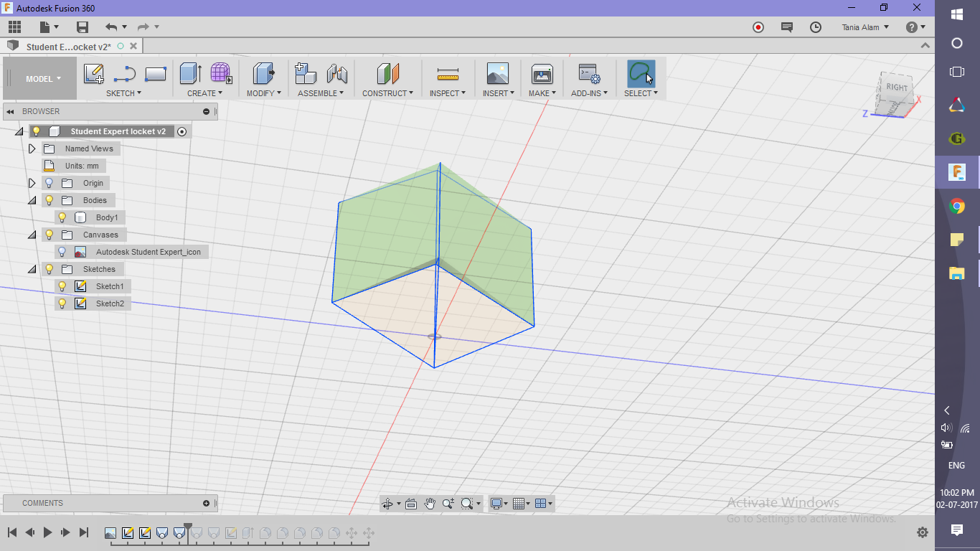Image resolution: width=980 pixels, height=551 pixels.
Task: Open the MODEL workspace dropdown
Action: pos(43,79)
